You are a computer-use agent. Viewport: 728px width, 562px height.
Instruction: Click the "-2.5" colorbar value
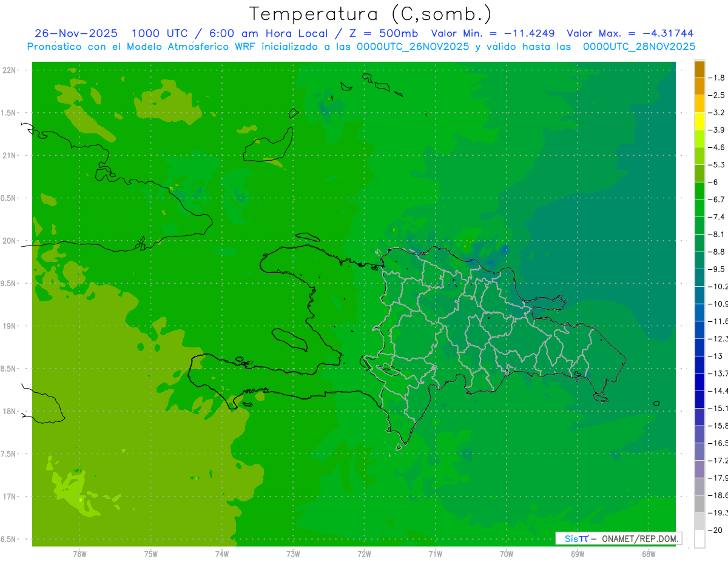click(x=716, y=95)
